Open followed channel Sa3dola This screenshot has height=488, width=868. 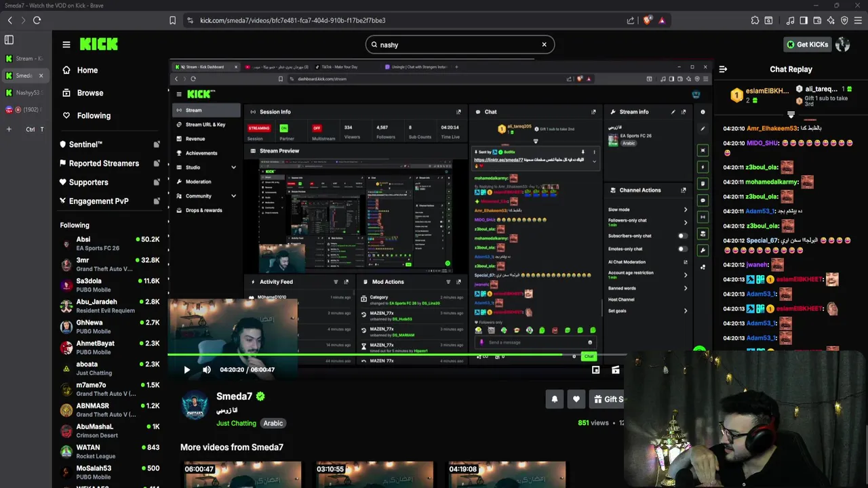(x=111, y=285)
